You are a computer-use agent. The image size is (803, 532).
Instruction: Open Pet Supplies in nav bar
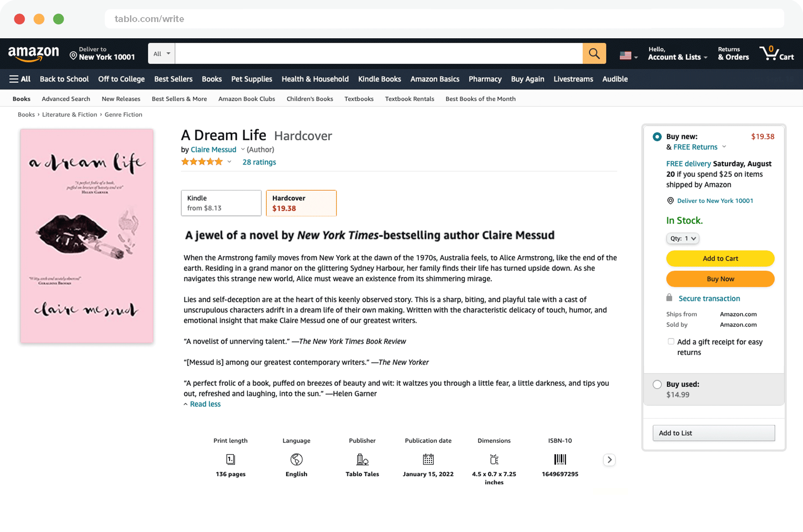click(x=251, y=79)
